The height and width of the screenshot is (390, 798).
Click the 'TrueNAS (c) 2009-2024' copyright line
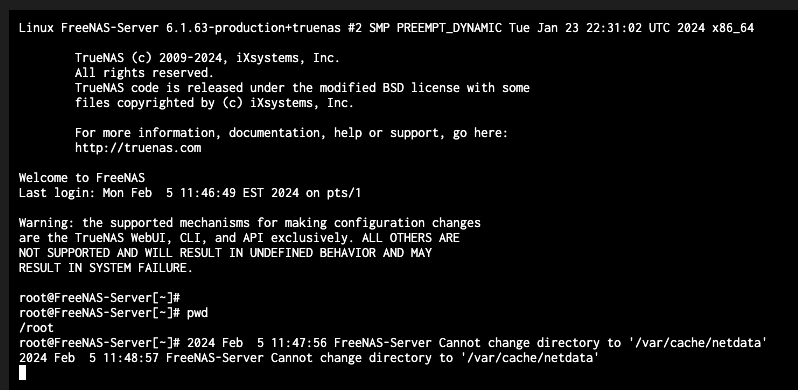207,58
